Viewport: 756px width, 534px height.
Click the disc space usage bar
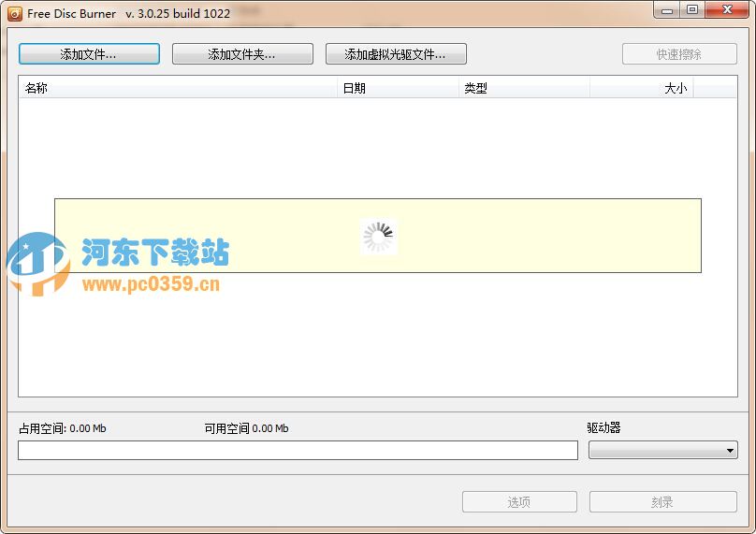298,450
